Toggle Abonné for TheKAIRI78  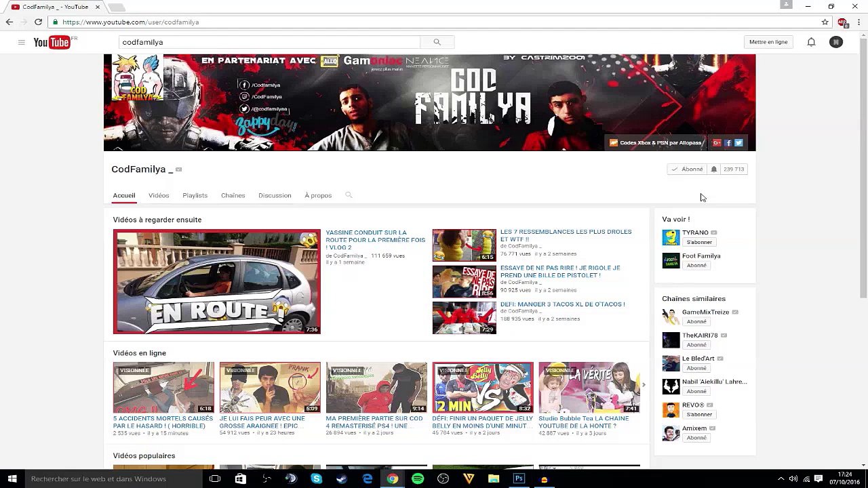[x=696, y=344]
